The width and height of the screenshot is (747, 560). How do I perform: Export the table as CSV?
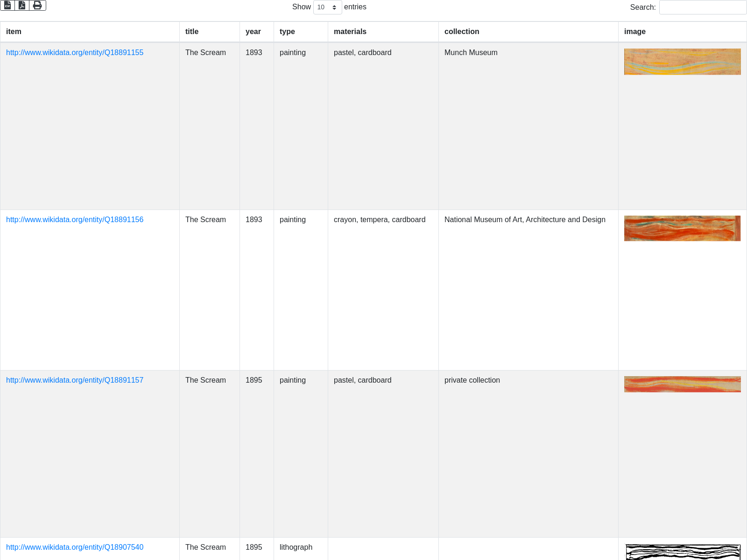(7, 5)
